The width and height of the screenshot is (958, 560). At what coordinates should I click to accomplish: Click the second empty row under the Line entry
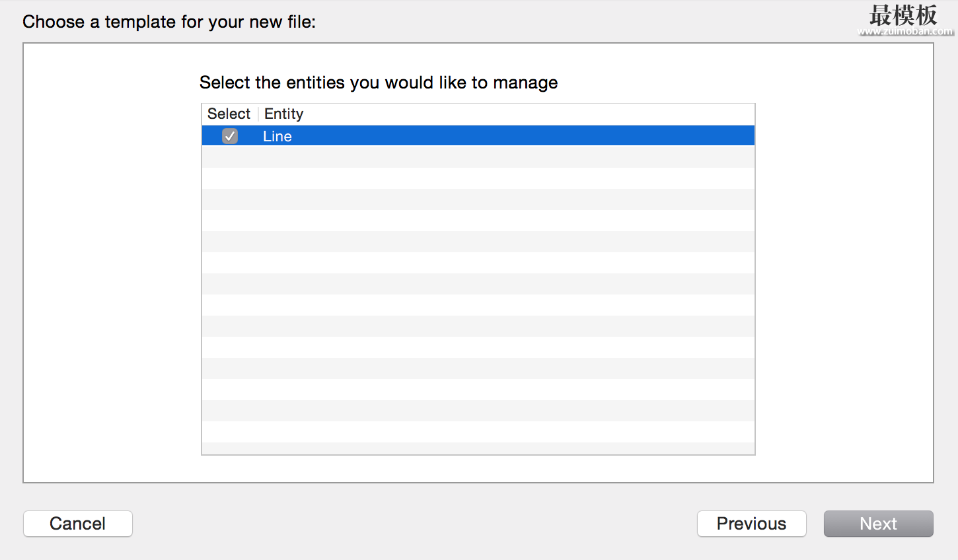coord(478,178)
